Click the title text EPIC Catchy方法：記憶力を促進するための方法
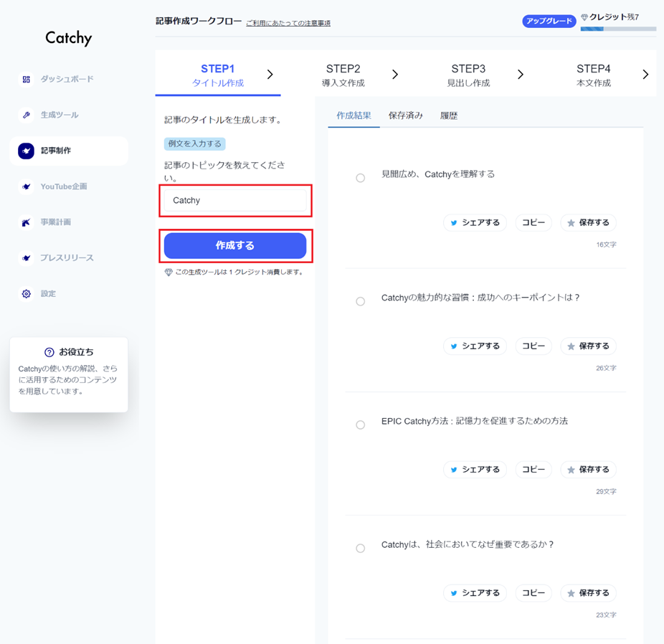664x644 pixels. click(x=474, y=421)
